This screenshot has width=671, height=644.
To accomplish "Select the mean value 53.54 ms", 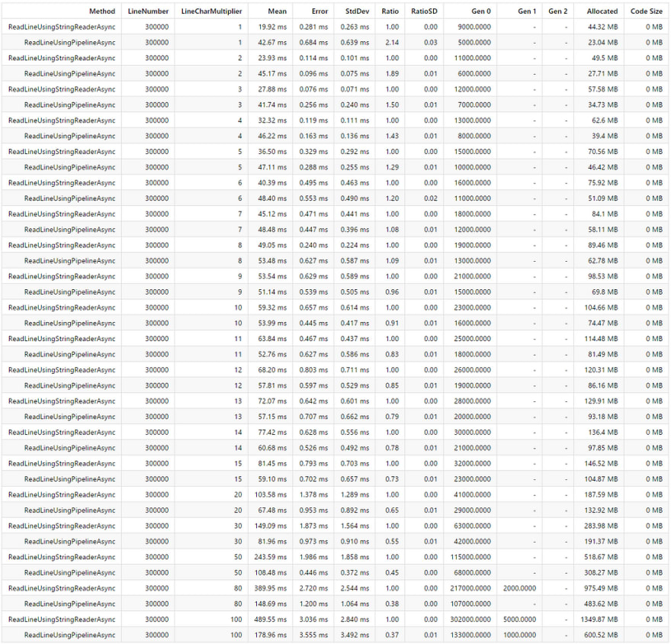I will pyautogui.click(x=273, y=276).
